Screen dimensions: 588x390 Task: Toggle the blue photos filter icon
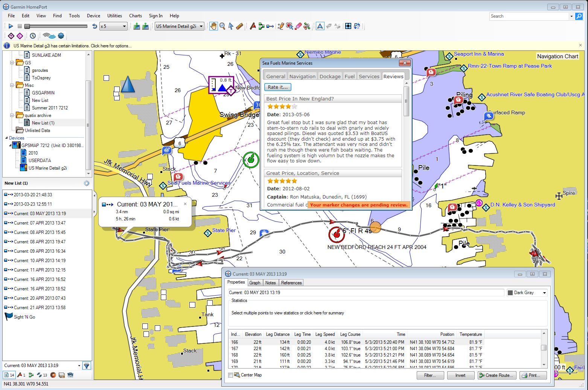pyautogui.click(x=70, y=375)
